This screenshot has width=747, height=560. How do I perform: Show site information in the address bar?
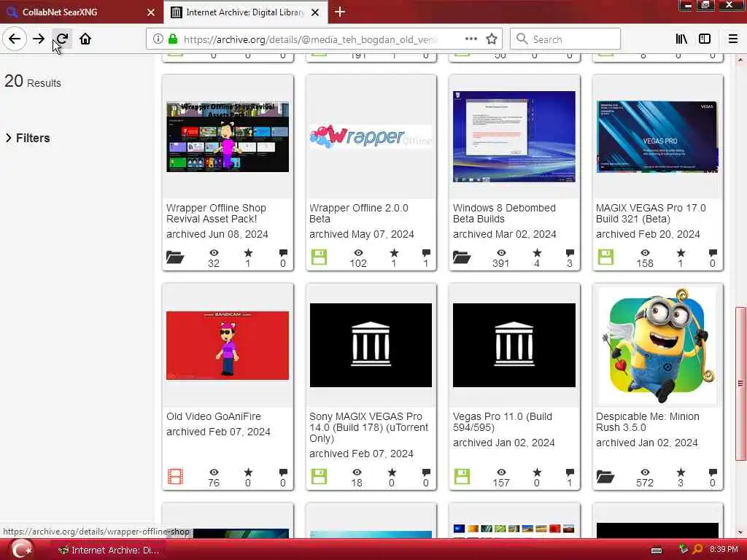click(158, 39)
